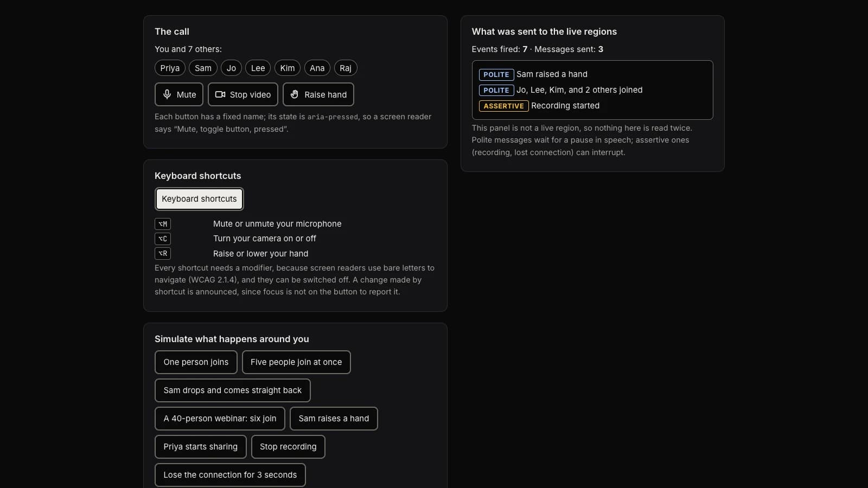Select the Kim participant chip
868x488 pixels.
288,68
